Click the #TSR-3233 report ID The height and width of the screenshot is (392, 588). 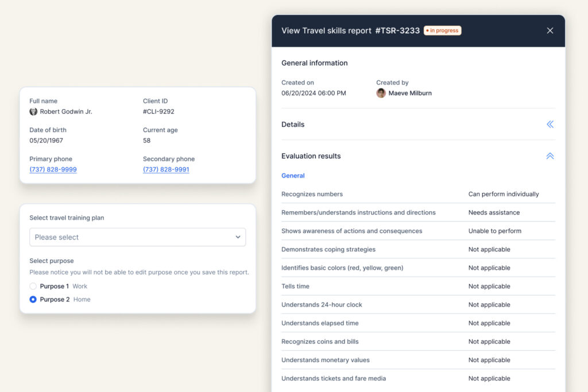tap(397, 30)
